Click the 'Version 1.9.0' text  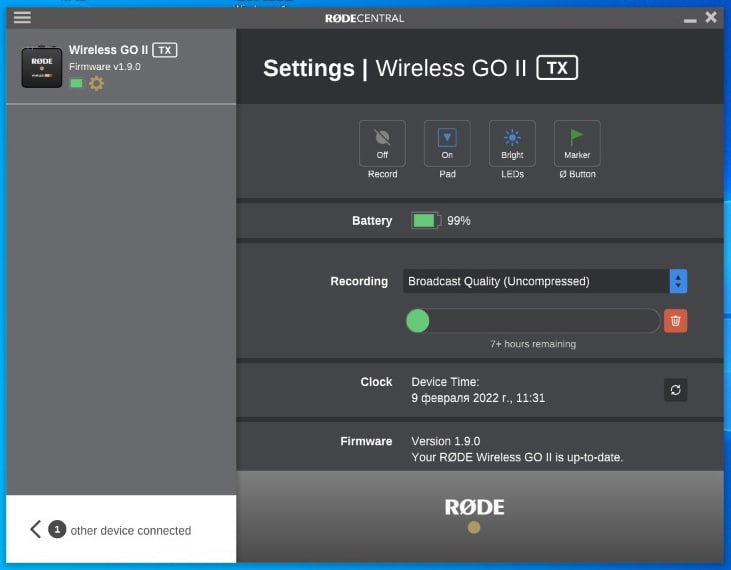tap(446, 441)
